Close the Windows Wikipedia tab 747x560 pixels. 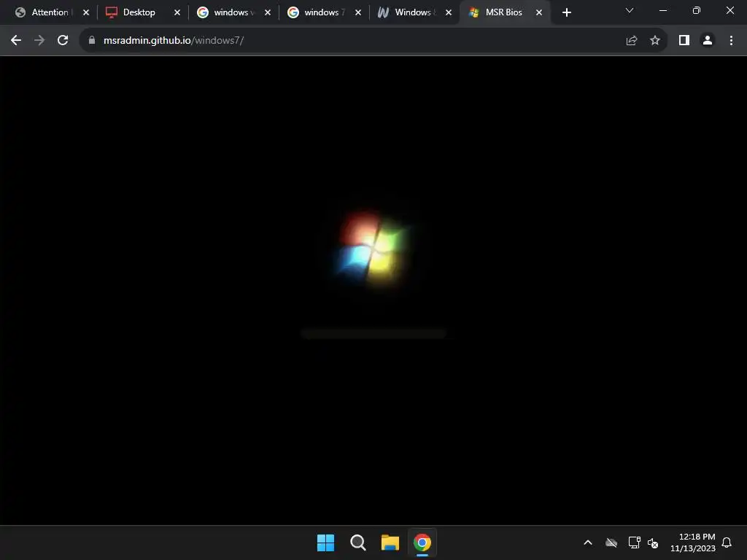coord(449,12)
